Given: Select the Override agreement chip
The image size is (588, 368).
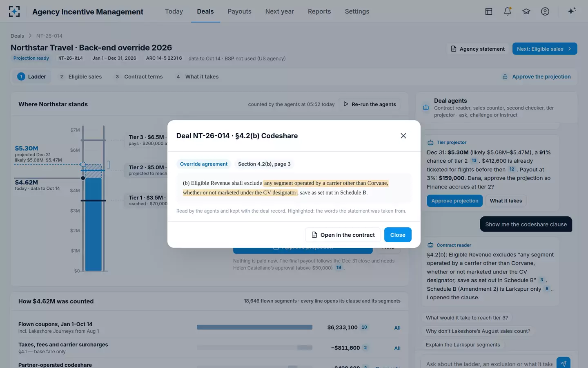Looking at the screenshot, I should point(204,164).
